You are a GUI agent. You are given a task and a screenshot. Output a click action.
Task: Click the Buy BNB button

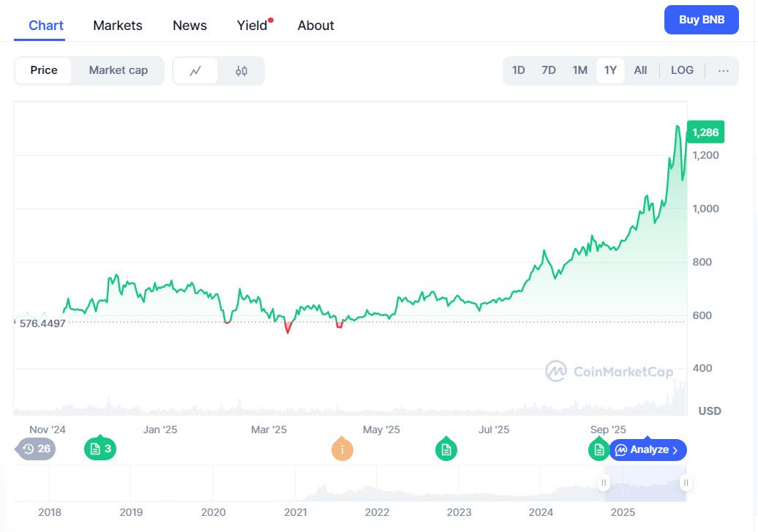pos(701,20)
